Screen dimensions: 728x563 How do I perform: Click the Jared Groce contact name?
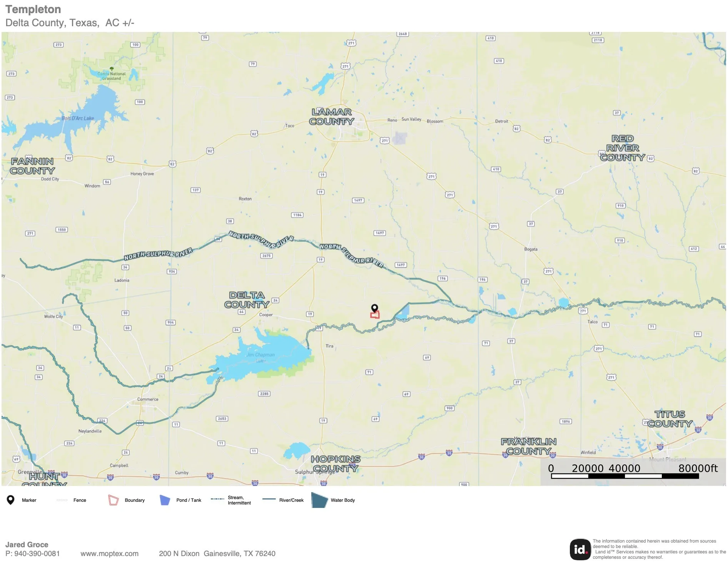pos(27,545)
